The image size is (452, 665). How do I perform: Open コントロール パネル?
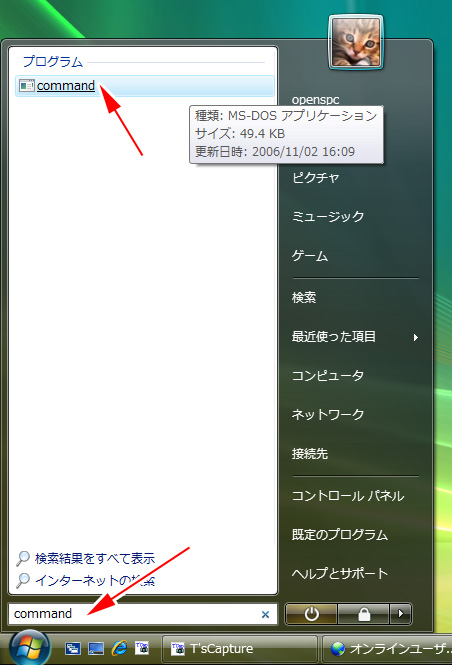coord(348,496)
